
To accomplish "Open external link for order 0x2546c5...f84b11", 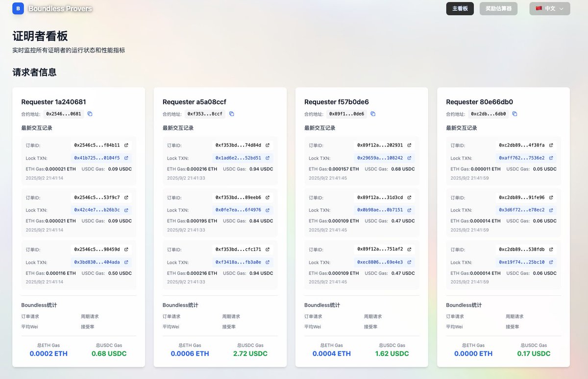I will (126, 145).
